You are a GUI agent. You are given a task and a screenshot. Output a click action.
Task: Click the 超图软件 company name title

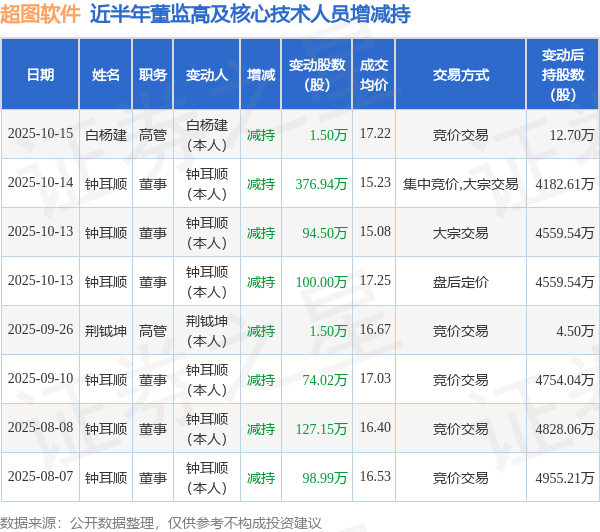coord(40,14)
